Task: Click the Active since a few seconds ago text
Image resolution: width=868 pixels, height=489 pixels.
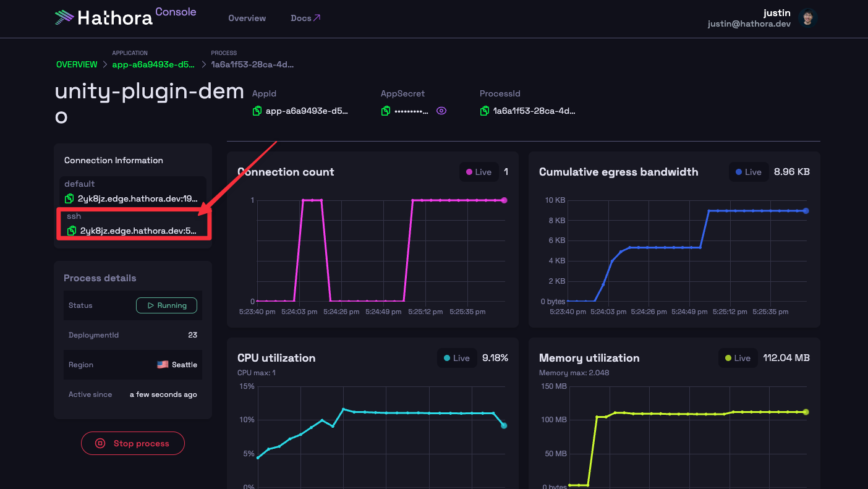Action: point(163,394)
